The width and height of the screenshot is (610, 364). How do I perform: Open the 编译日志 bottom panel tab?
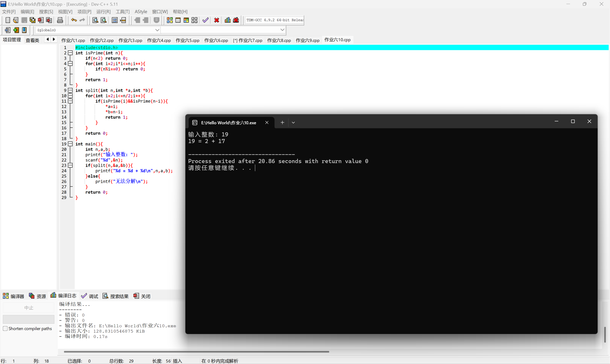click(x=63, y=296)
